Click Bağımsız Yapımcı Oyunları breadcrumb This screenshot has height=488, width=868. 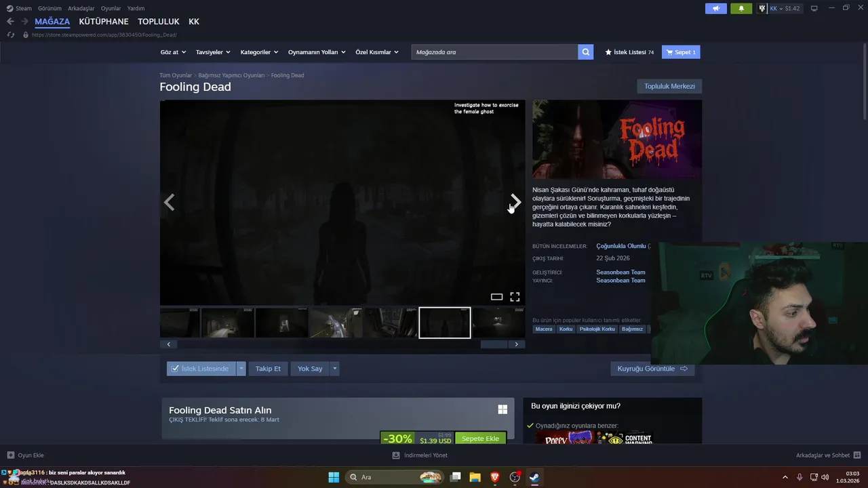[x=231, y=75]
